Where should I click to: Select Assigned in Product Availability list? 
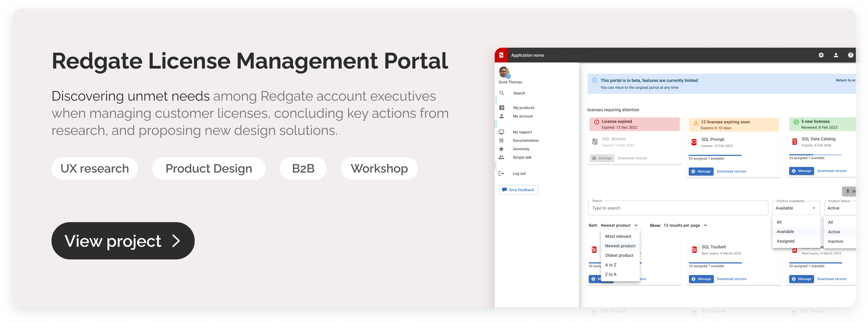[x=796, y=241]
